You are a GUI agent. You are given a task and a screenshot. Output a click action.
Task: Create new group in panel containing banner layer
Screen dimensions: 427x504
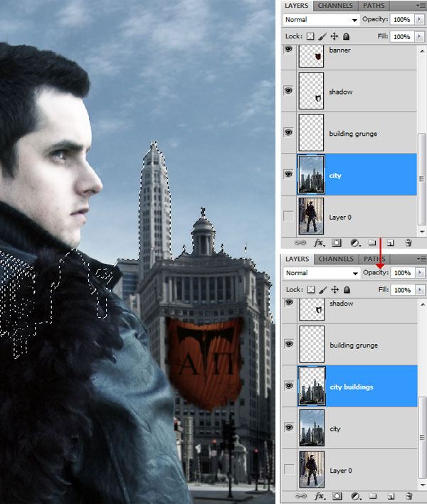[x=372, y=242]
